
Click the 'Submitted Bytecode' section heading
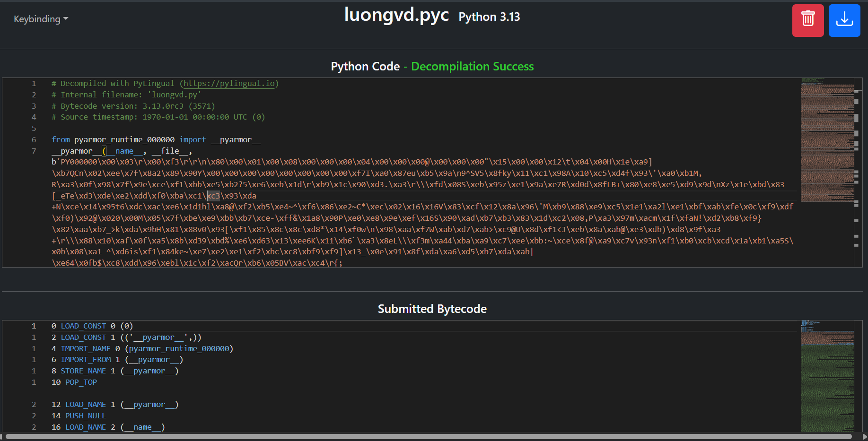pos(432,309)
